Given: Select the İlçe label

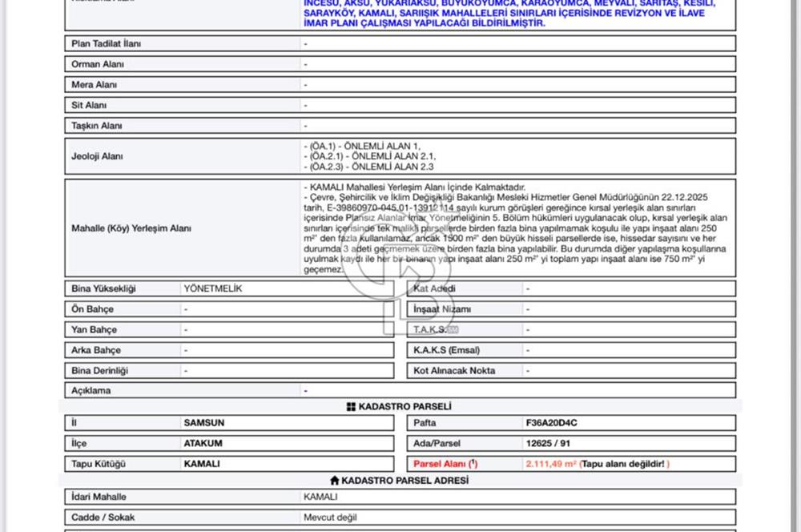Looking at the screenshot, I should pos(79,444).
